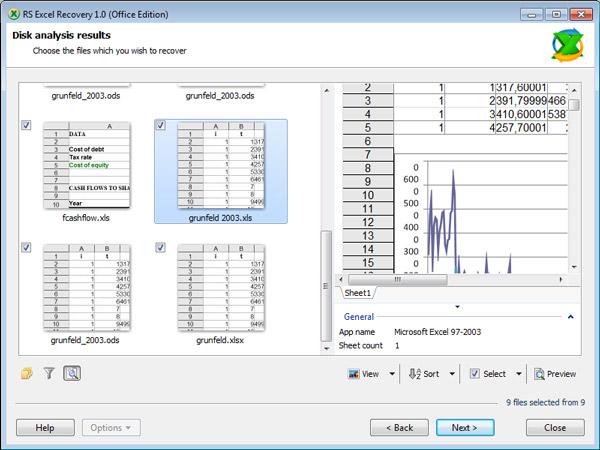Image resolution: width=600 pixels, height=450 pixels.
Task: Click the Select toolbar button
Action: [x=488, y=374]
